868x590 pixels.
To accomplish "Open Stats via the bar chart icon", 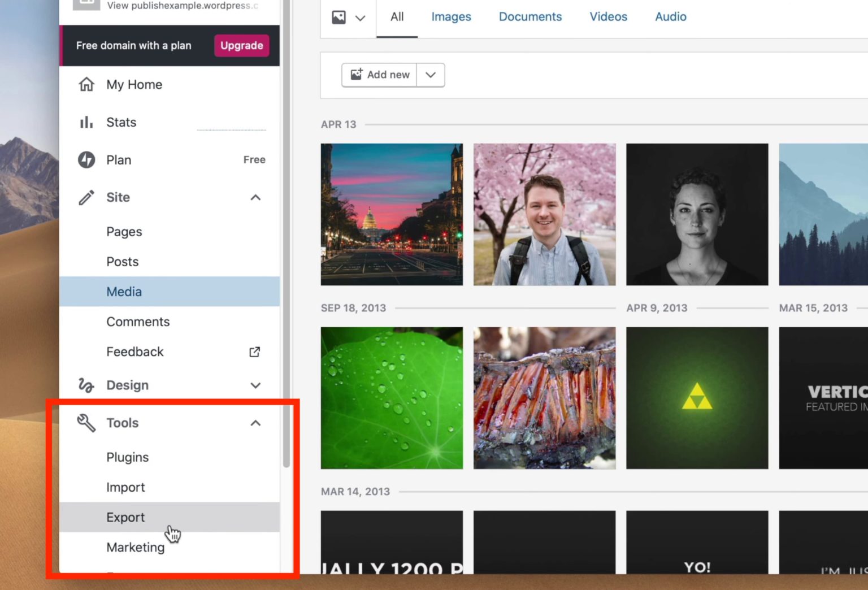I will [x=86, y=122].
